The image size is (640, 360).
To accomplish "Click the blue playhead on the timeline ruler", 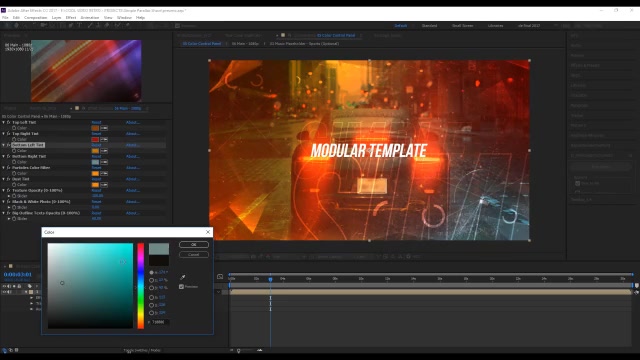I will tap(270, 279).
